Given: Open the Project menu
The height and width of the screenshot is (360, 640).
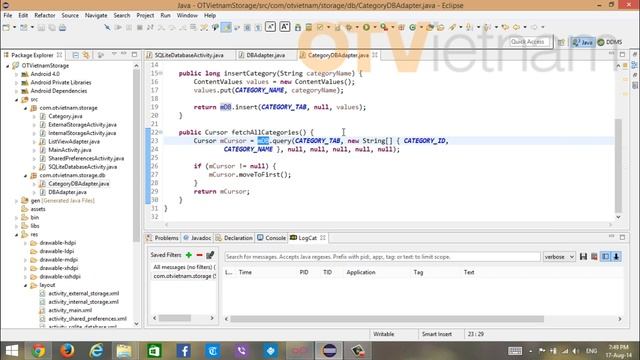Looking at the screenshot, I should [145, 15].
